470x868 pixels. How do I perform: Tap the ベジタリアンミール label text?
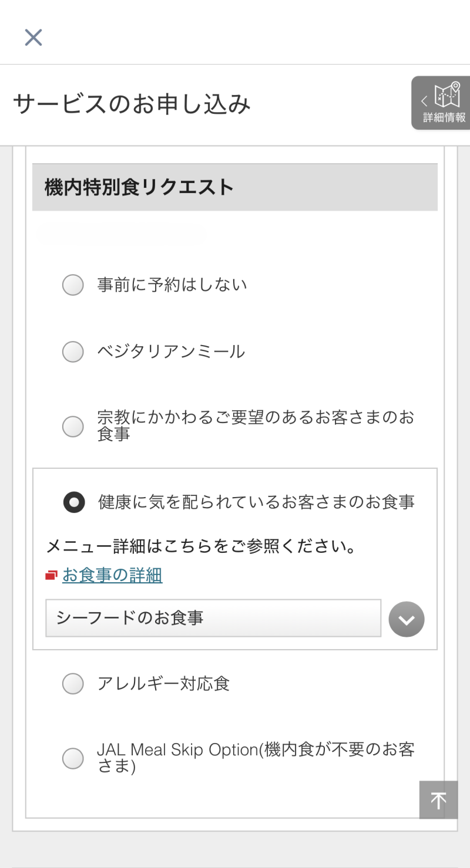(171, 352)
